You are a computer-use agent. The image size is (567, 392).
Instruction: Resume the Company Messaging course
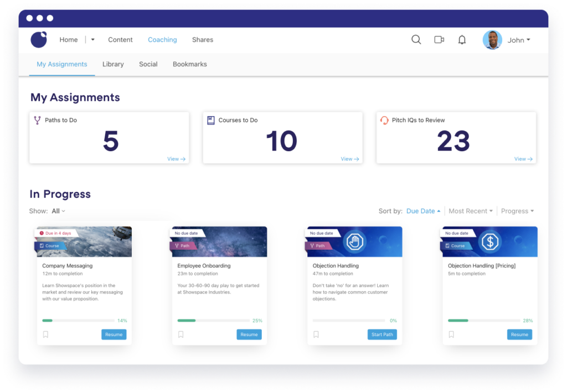114,334
